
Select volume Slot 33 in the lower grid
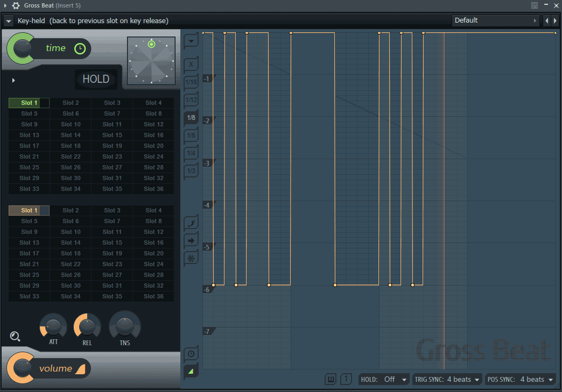click(29, 296)
